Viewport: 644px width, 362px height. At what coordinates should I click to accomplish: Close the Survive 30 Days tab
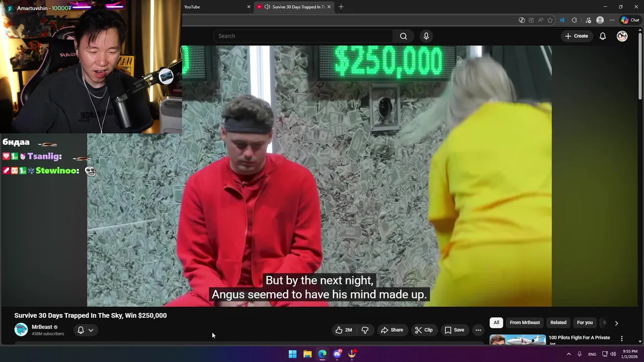coord(329,7)
